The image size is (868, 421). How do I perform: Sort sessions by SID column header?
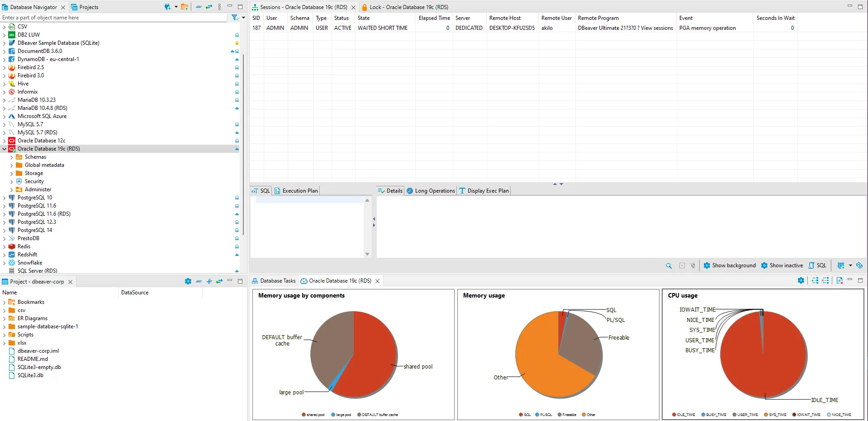click(256, 18)
